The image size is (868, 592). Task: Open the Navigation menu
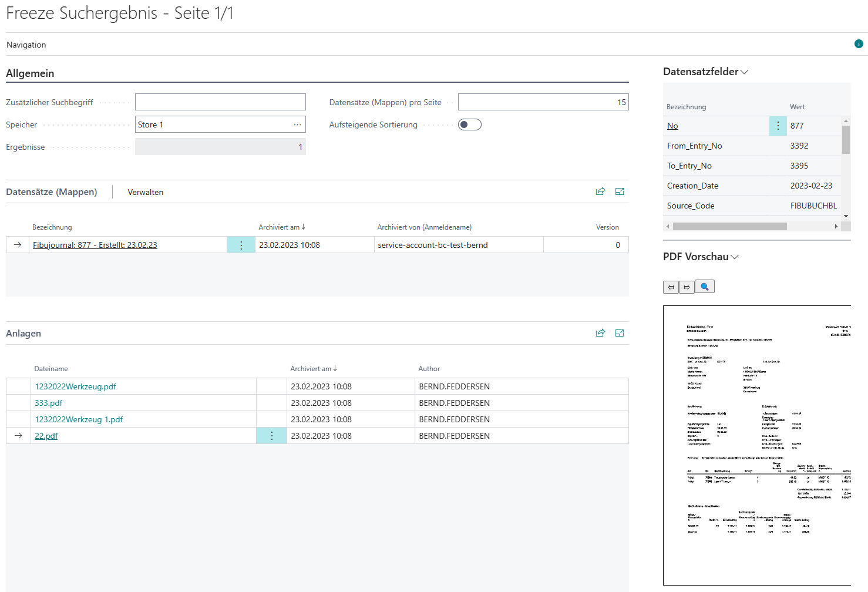pyautogui.click(x=26, y=45)
